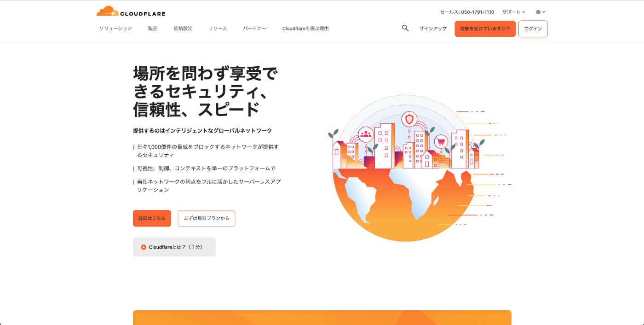Open the ソリューション menu

pyautogui.click(x=115, y=29)
